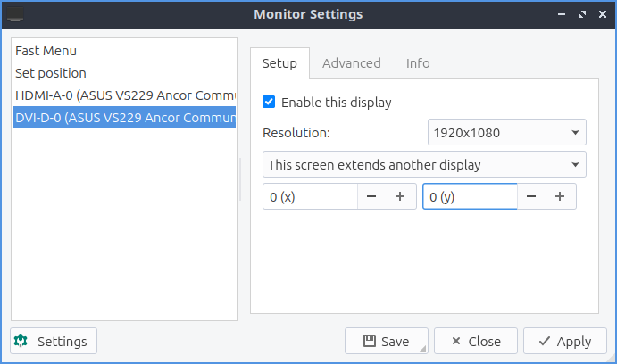Decrease the x position with the minus button
The height and width of the screenshot is (364, 617).
tap(372, 196)
